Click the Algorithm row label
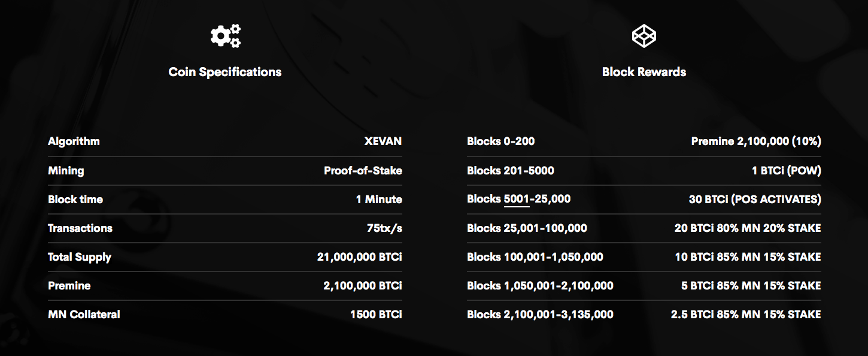 coord(74,141)
